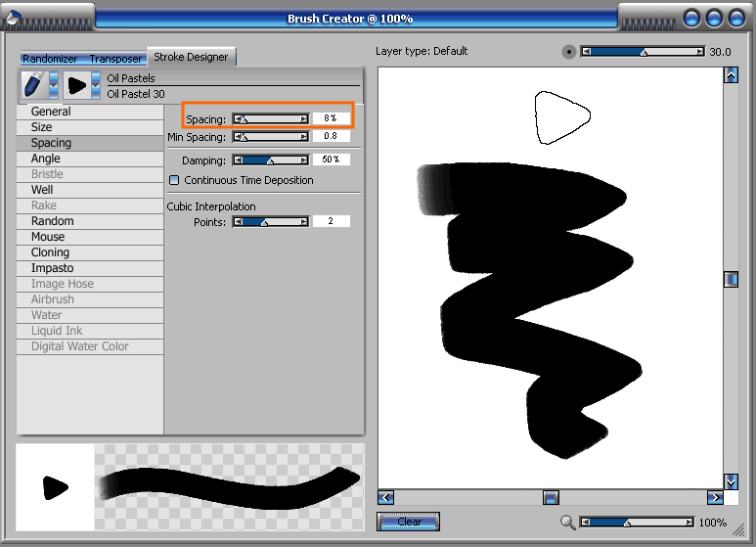Click the Oil Pastels category name

click(x=131, y=78)
